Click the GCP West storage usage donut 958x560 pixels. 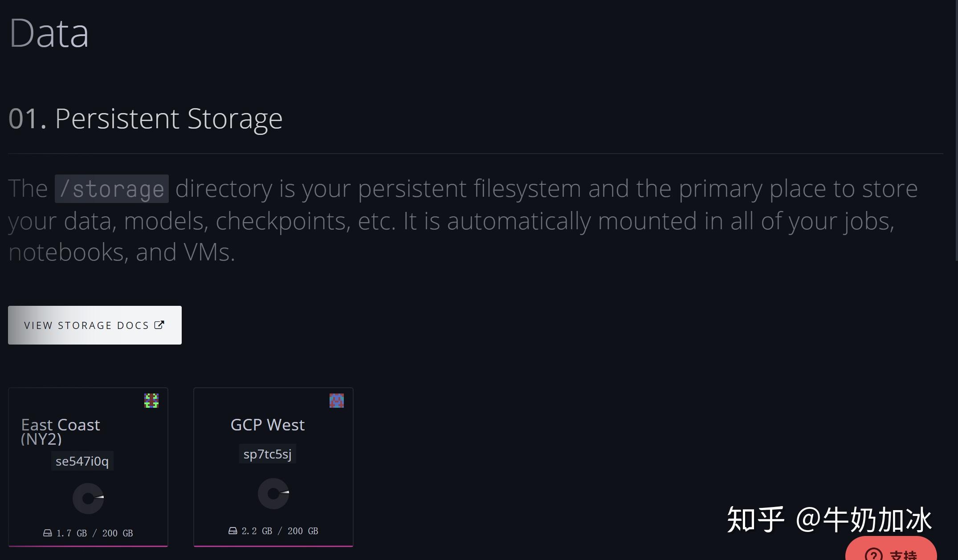[273, 493]
